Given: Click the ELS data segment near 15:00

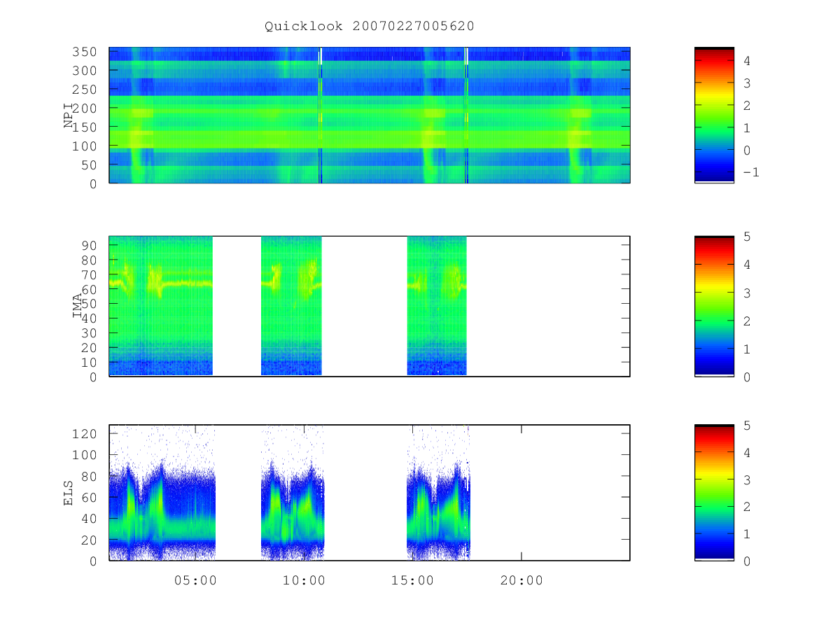Looking at the screenshot, I should (438, 492).
